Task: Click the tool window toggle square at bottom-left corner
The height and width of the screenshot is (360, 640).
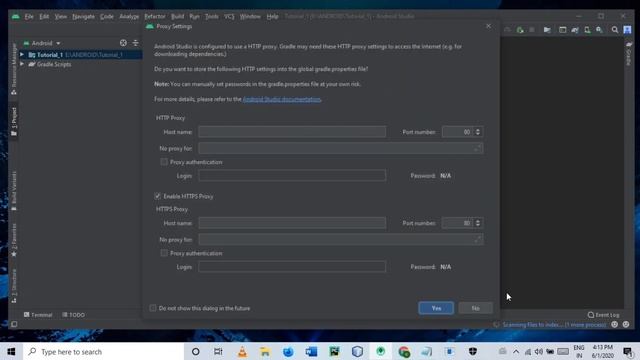Action: click(x=14, y=324)
